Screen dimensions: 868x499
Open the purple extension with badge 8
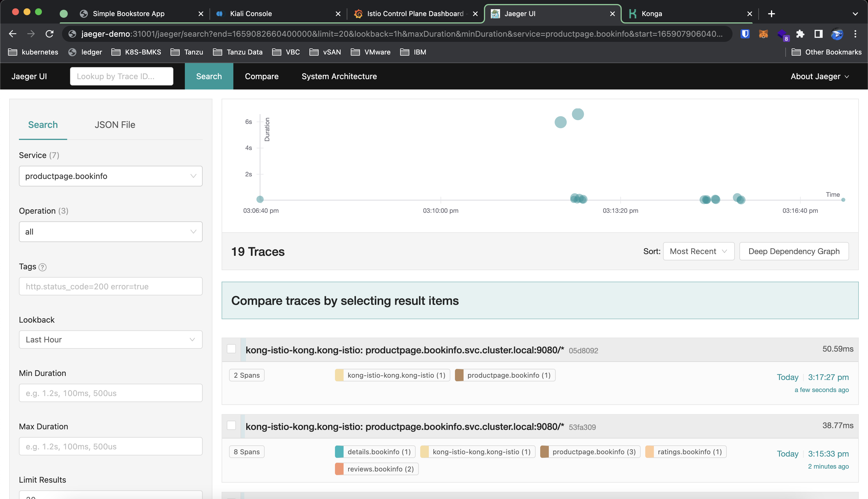[x=782, y=34]
